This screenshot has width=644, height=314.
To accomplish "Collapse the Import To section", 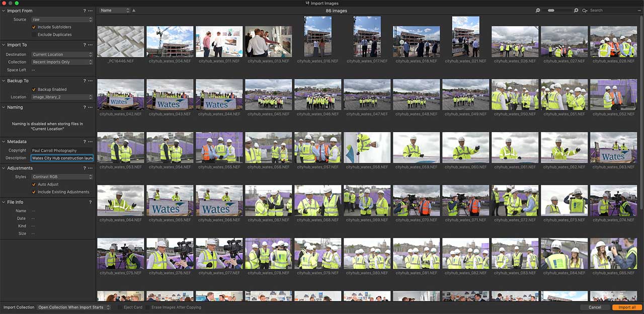I will click(4, 45).
